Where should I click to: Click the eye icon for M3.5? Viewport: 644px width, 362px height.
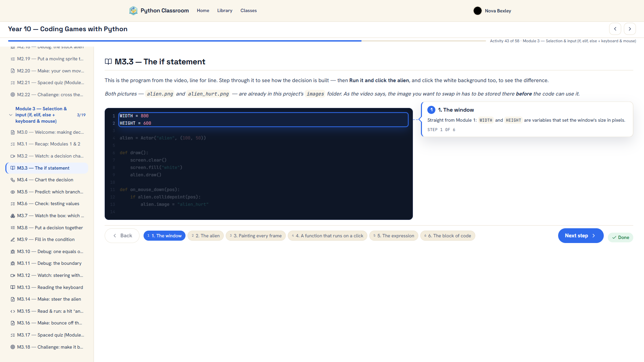[13, 192]
